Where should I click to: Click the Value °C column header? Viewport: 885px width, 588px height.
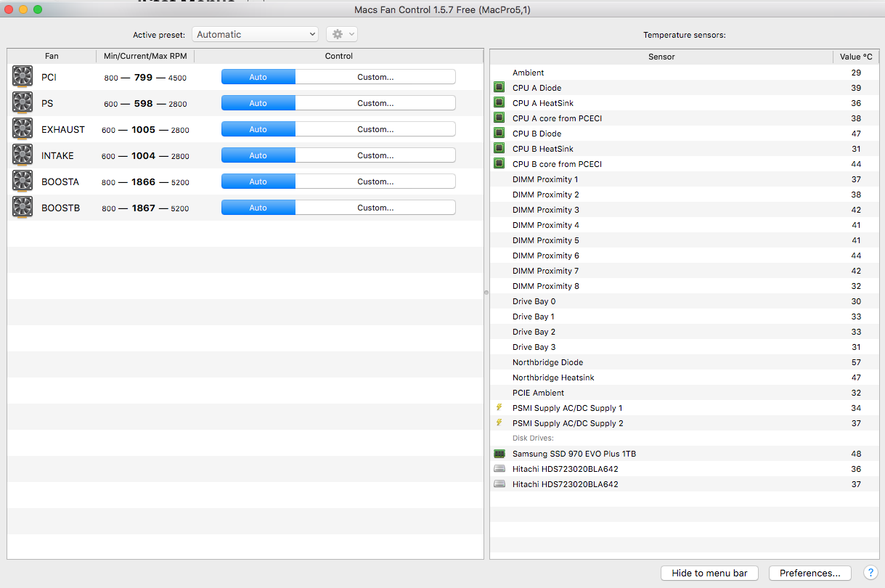coord(856,57)
